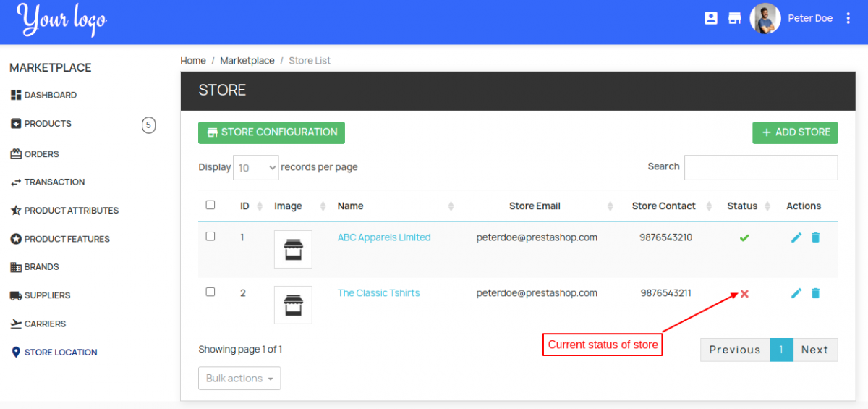The image size is (868, 409).
Task: Open the profile card icon in header
Action: 711,19
